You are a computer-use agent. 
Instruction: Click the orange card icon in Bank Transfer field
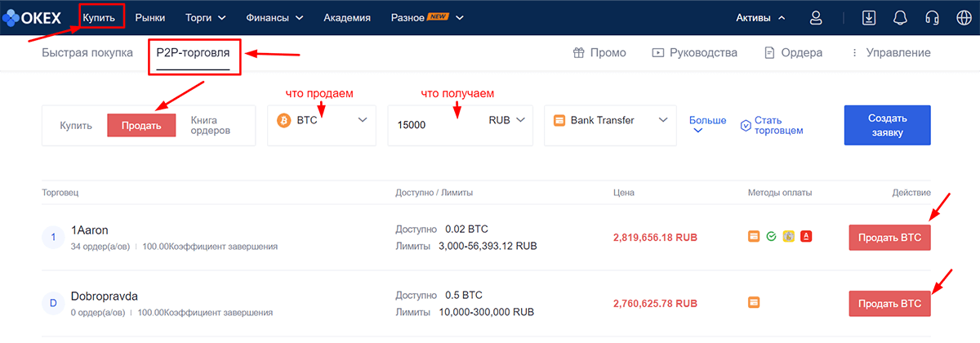point(559,120)
